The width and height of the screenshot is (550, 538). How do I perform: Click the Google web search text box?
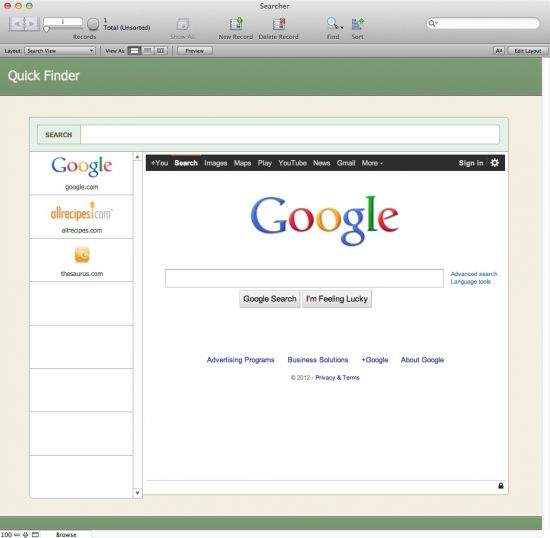[x=304, y=278]
